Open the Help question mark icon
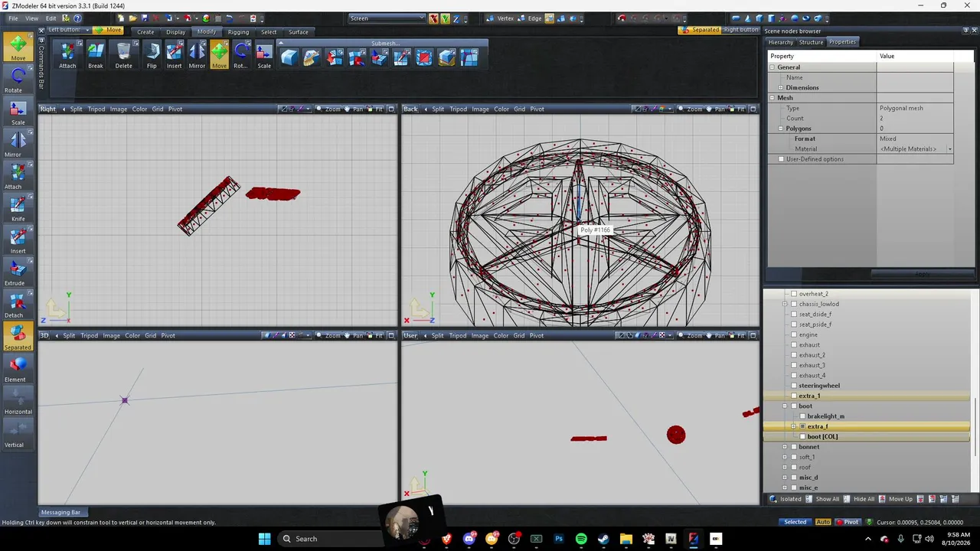The width and height of the screenshot is (980, 551). [x=77, y=18]
